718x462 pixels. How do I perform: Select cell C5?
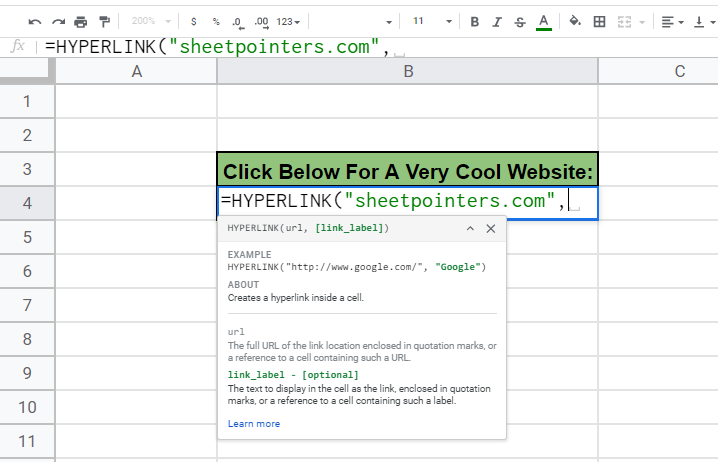658,237
